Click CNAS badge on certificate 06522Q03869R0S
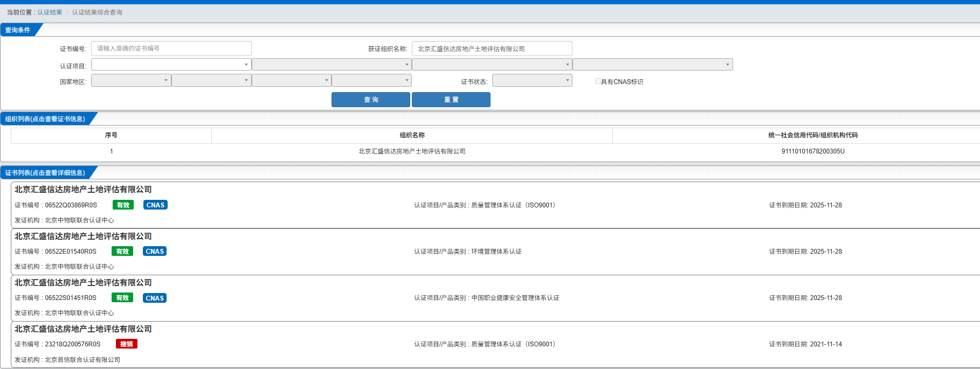Viewport: 980px width, 369px height. pos(155,205)
